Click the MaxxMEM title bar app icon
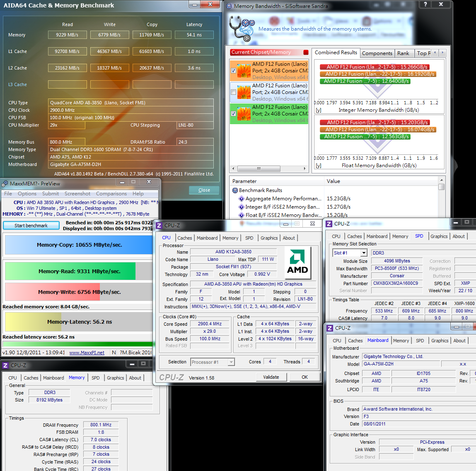 point(5,183)
